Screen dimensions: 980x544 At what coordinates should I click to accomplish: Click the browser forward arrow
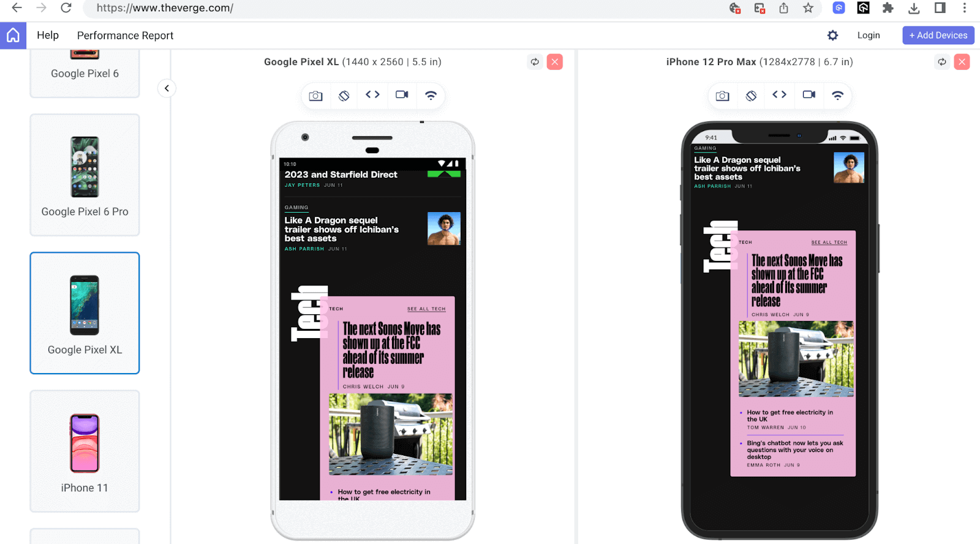click(x=41, y=8)
